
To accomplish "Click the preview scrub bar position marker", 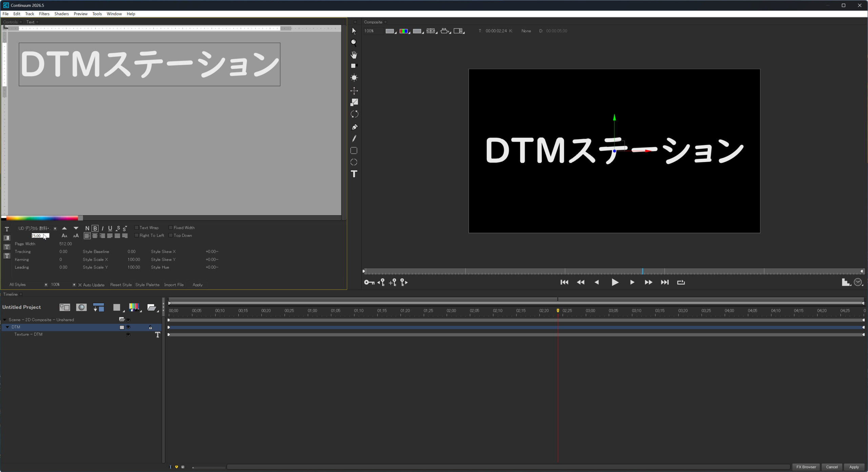I will [x=642, y=271].
